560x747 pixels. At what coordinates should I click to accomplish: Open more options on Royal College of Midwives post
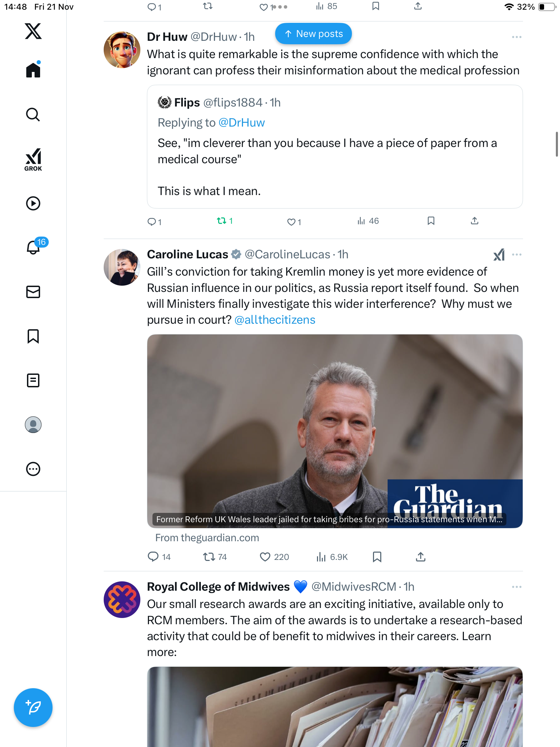[x=516, y=587]
